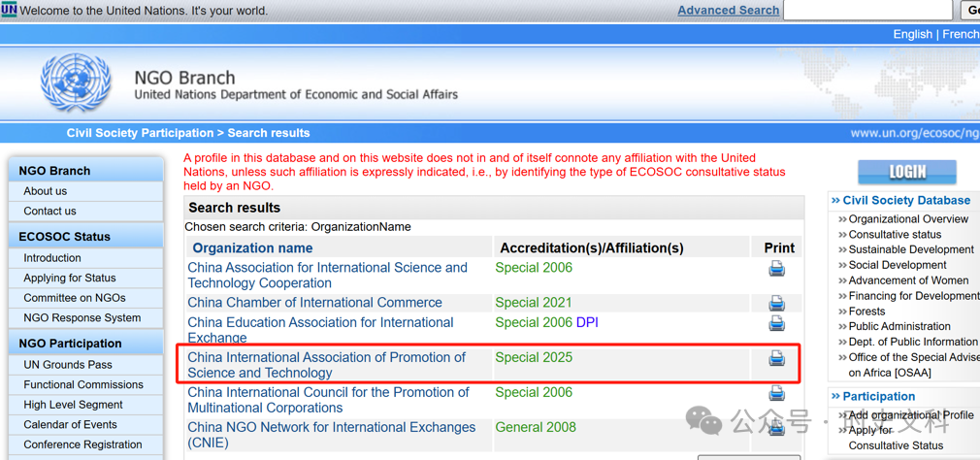Open About us in sidebar
The height and width of the screenshot is (460, 980).
tap(45, 191)
